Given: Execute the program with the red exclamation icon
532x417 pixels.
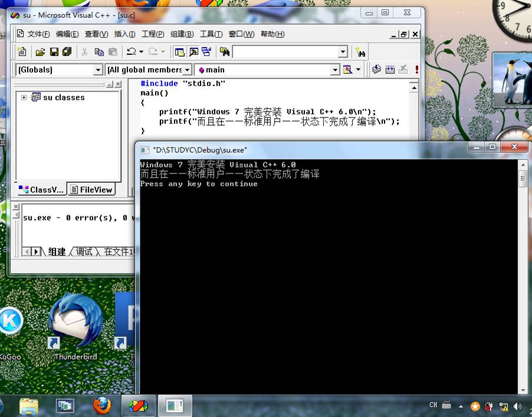Looking at the screenshot, I should (x=416, y=70).
